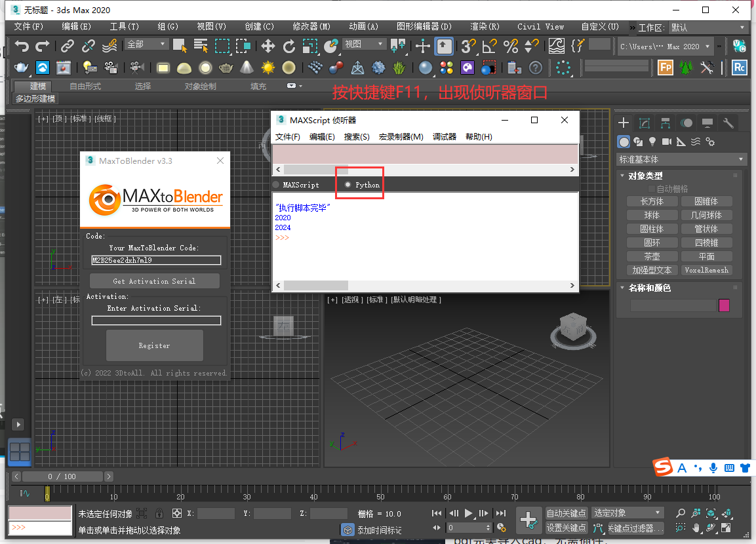This screenshot has height=544, width=756.
Task: Toggle the 设置关键点 set key button
Action: pyautogui.click(x=566, y=528)
